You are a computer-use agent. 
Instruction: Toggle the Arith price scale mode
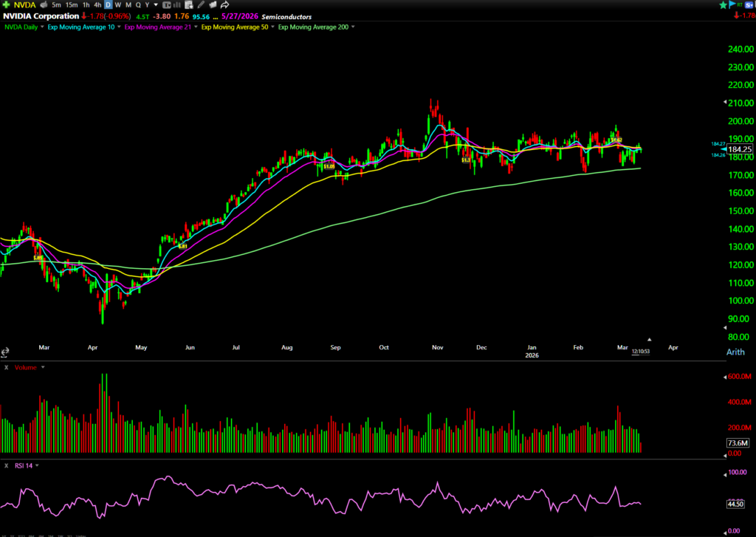click(735, 352)
